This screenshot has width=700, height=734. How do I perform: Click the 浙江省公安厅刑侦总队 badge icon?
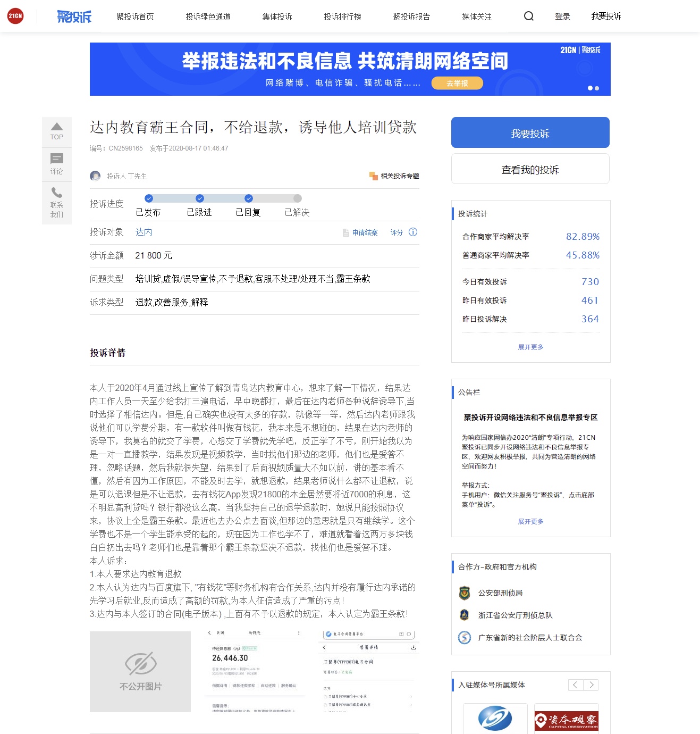[x=465, y=615]
